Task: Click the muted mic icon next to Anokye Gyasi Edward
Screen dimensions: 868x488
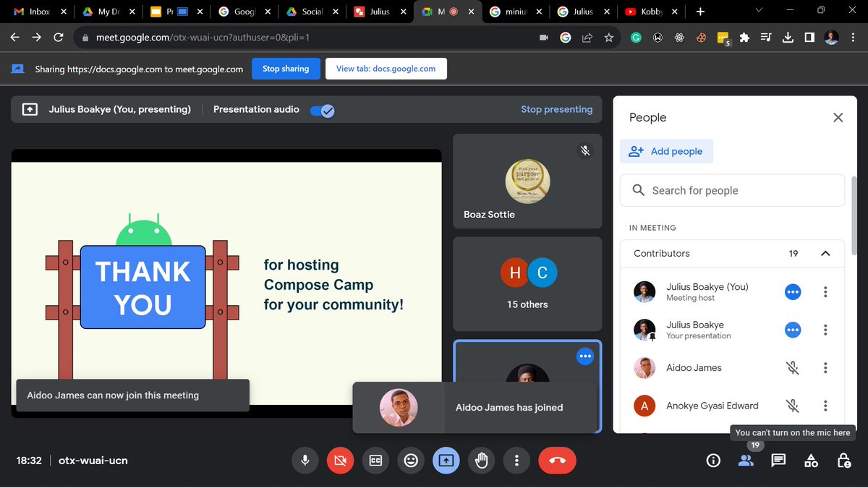Action: click(x=793, y=406)
